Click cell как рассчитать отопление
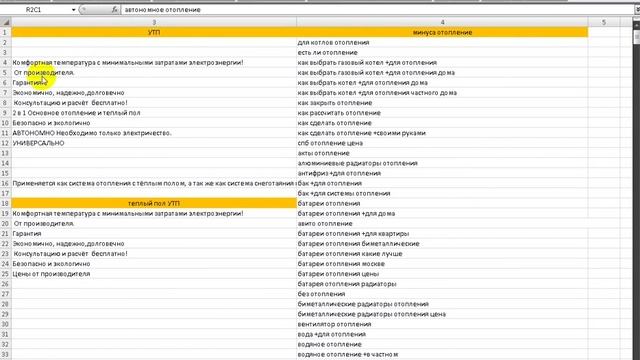The image size is (640, 360). (x=442, y=113)
